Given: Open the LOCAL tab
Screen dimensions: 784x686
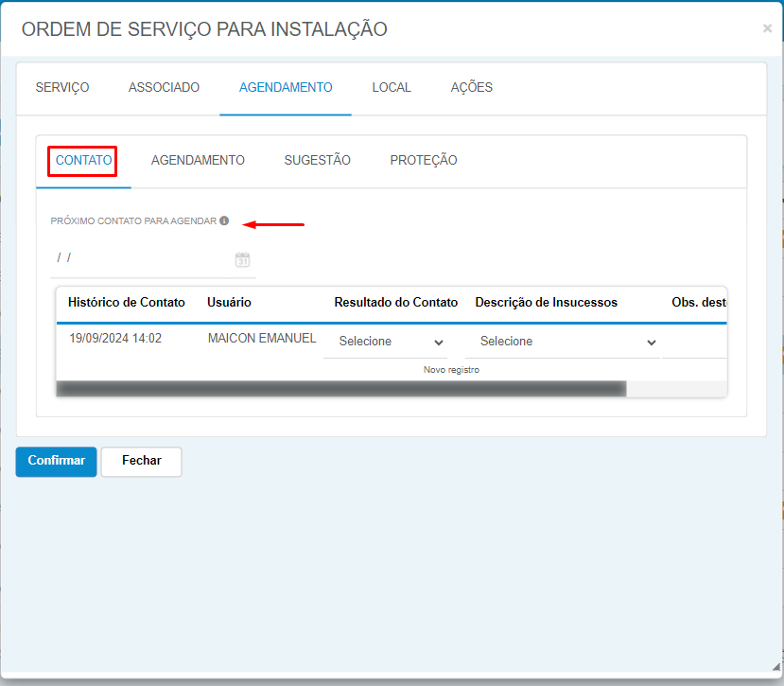Looking at the screenshot, I should pyautogui.click(x=392, y=88).
